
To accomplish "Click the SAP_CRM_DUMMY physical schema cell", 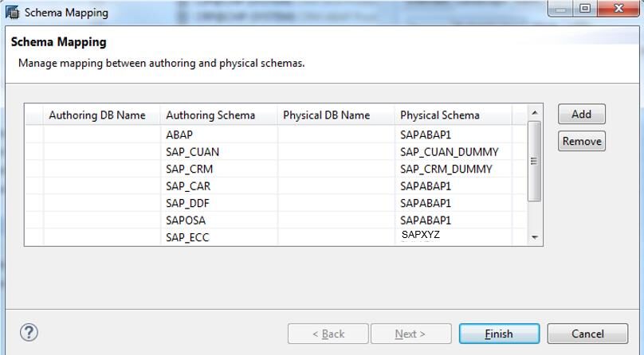I will click(x=446, y=169).
